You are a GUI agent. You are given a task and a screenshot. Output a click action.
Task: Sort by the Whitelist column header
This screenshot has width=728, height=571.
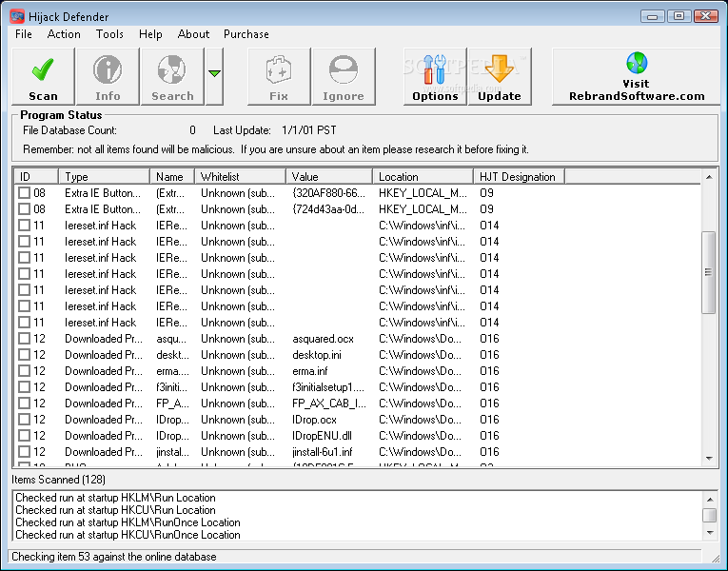pos(240,177)
